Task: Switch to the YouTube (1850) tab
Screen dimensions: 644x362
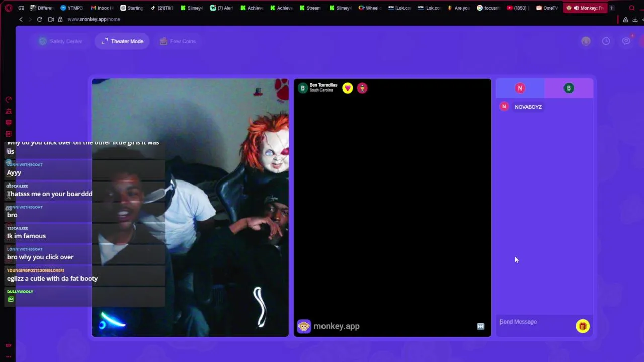Action: [517, 8]
